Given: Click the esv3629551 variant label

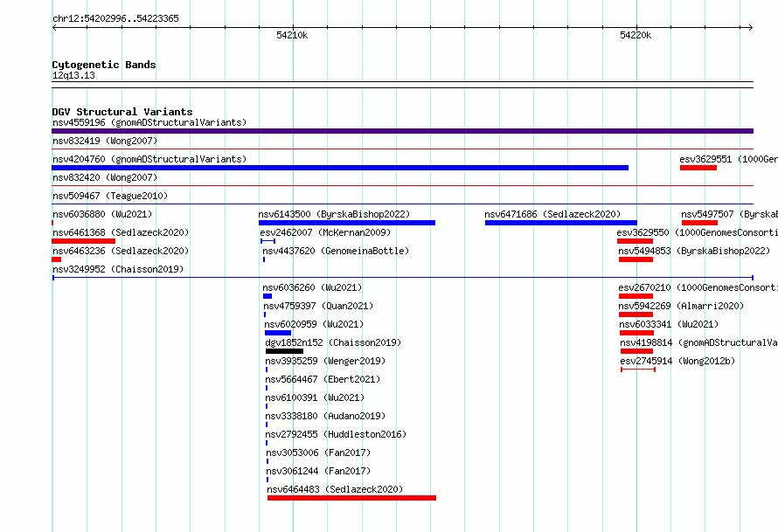Looking at the screenshot, I should click(x=728, y=159).
